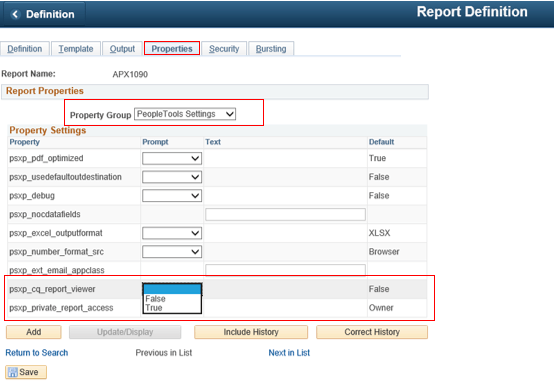Click the psxp_ext_email_appclass text field

click(x=285, y=270)
